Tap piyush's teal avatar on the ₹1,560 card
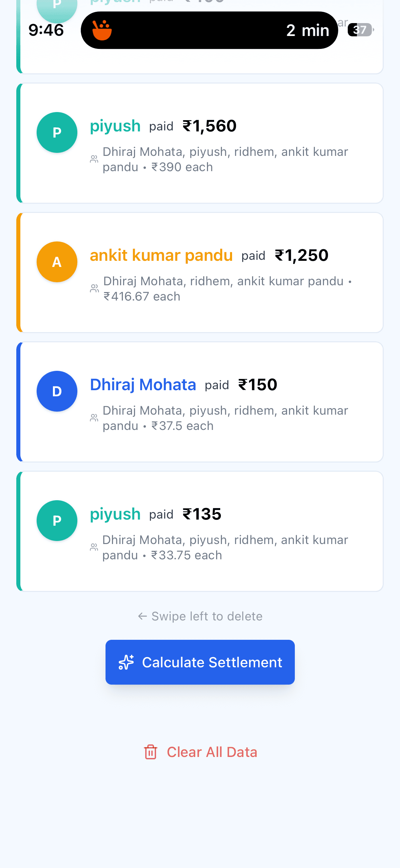Viewport: 400px width, 868px height. (x=57, y=132)
